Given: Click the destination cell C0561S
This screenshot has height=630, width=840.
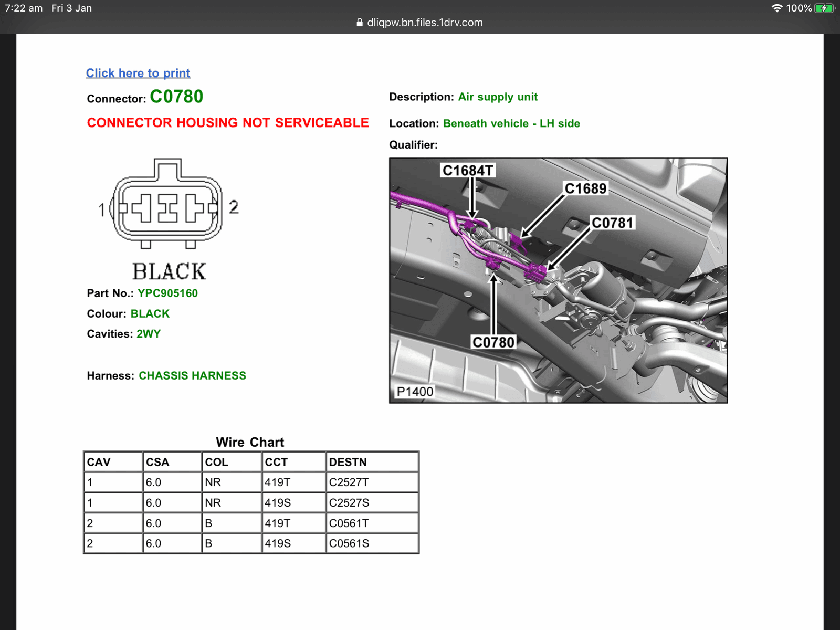Looking at the screenshot, I should pos(372,543).
